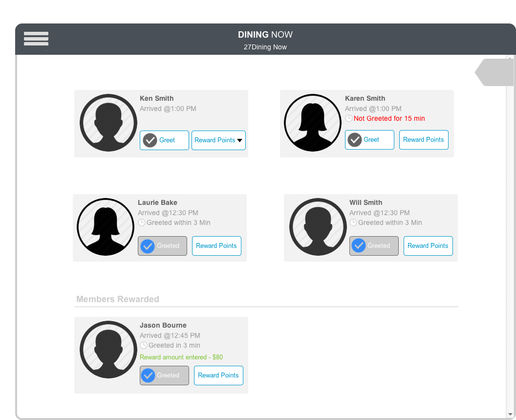This screenshot has width=516, height=420.
Task: Click the gray arrow tab on right edge
Action: pos(494,72)
